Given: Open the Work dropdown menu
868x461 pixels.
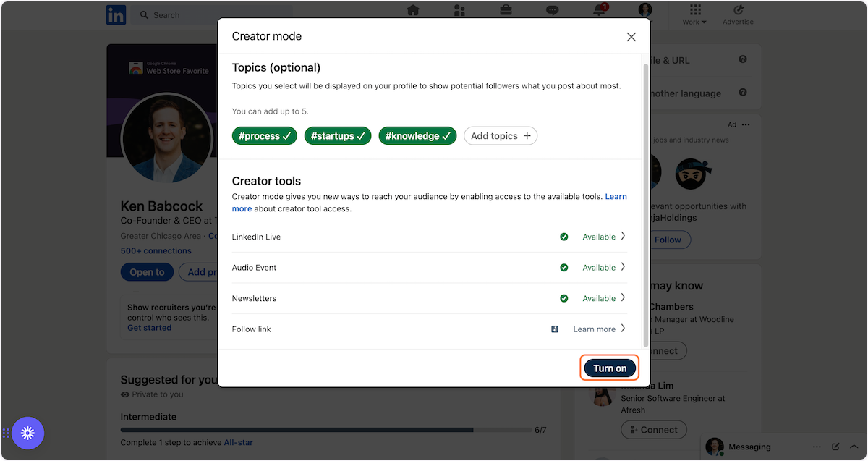Looking at the screenshot, I should click(x=694, y=22).
